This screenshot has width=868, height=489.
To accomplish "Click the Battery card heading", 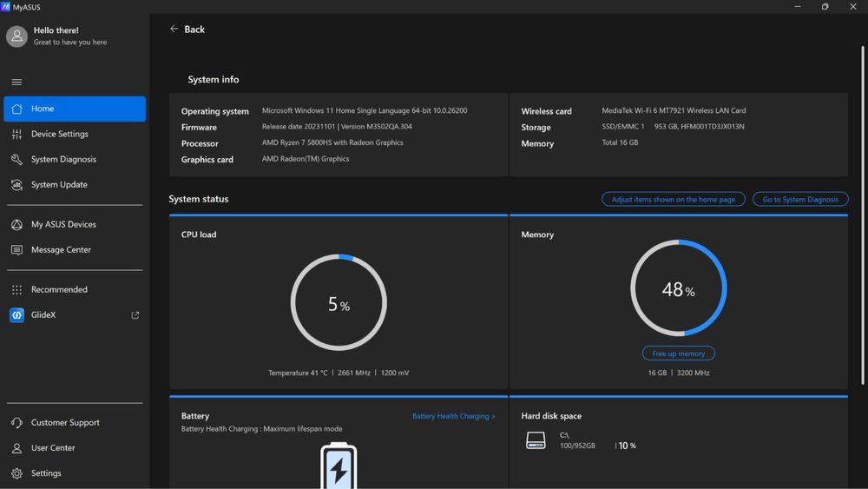I will 194,416.
